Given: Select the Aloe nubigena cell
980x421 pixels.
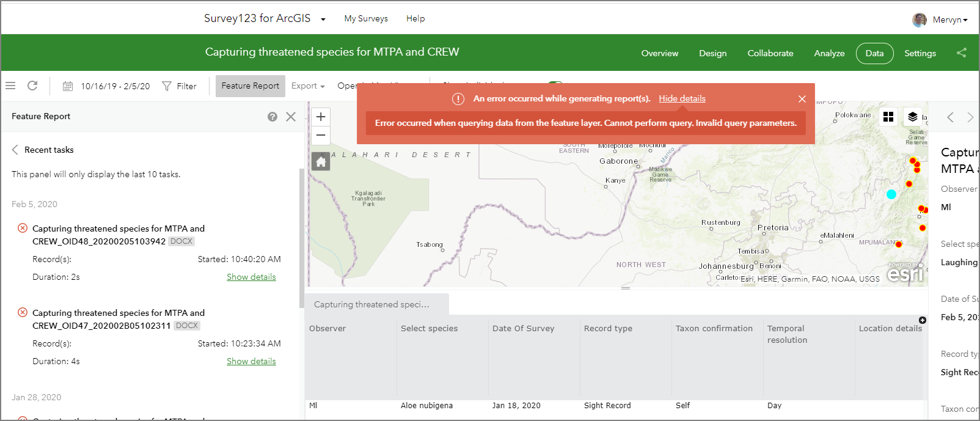Looking at the screenshot, I should pyautogui.click(x=426, y=405).
